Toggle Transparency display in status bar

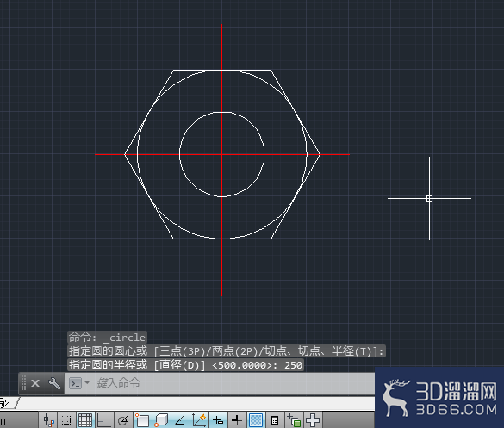[256, 420]
